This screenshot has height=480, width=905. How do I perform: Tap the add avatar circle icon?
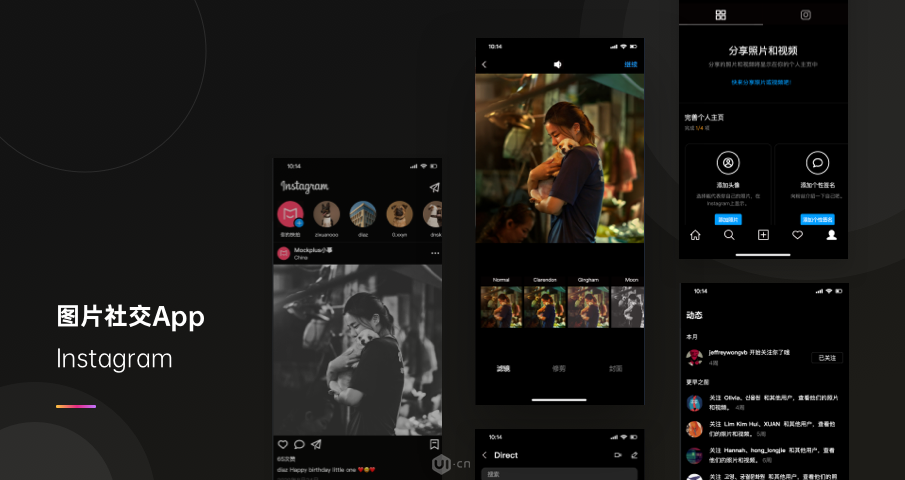click(728, 163)
